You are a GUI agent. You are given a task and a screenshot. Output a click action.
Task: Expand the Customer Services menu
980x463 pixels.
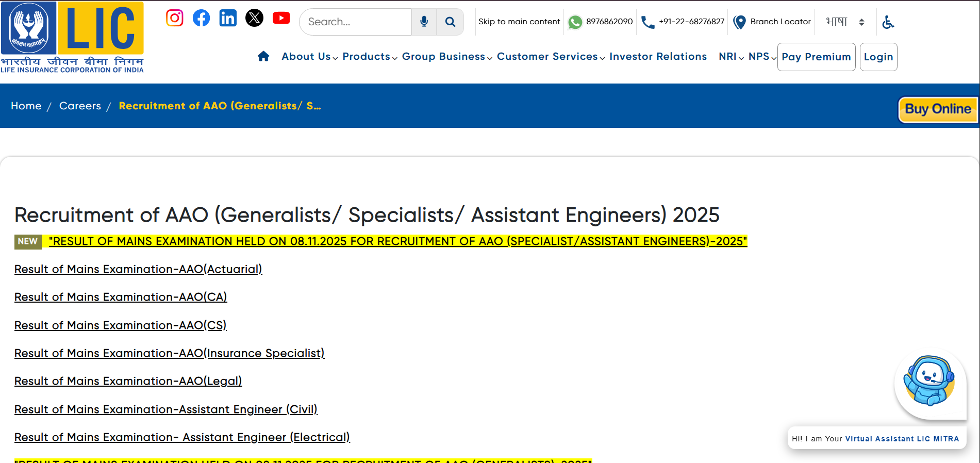click(x=550, y=56)
